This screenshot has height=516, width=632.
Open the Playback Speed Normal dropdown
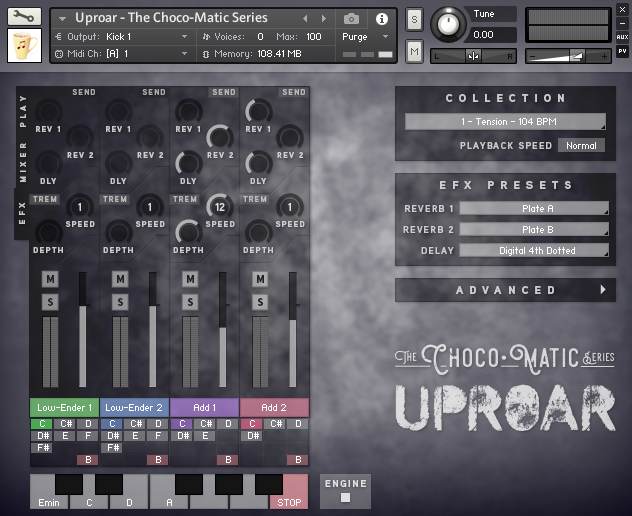click(x=581, y=146)
